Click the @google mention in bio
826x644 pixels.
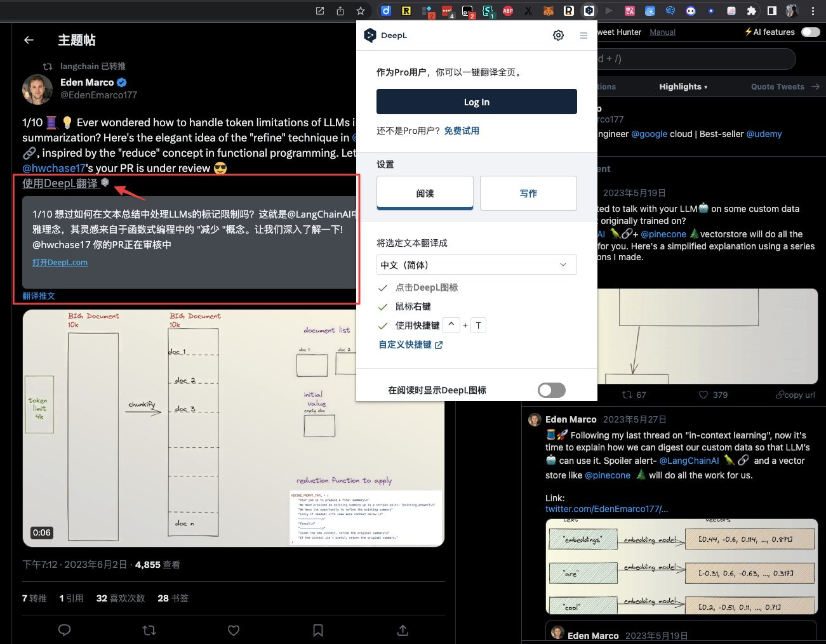pyautogui.click(x=649, y=134)
